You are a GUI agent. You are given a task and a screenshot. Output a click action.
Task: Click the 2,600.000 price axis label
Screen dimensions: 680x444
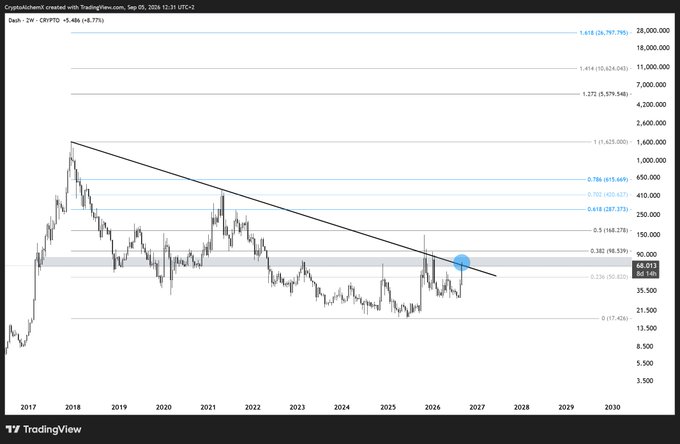(651, 123)
